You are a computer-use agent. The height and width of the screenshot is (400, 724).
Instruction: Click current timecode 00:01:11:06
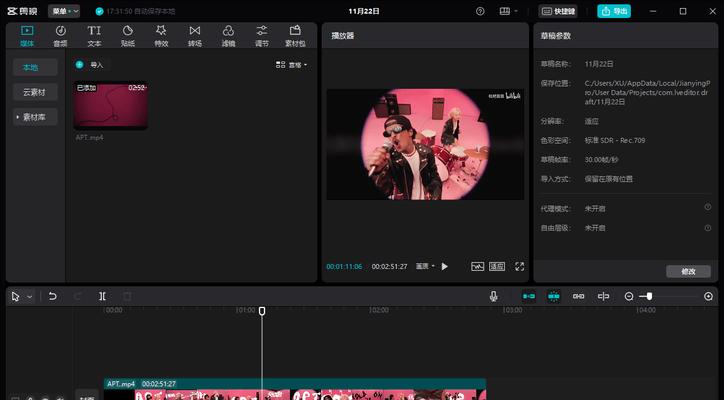click(344, 267)
